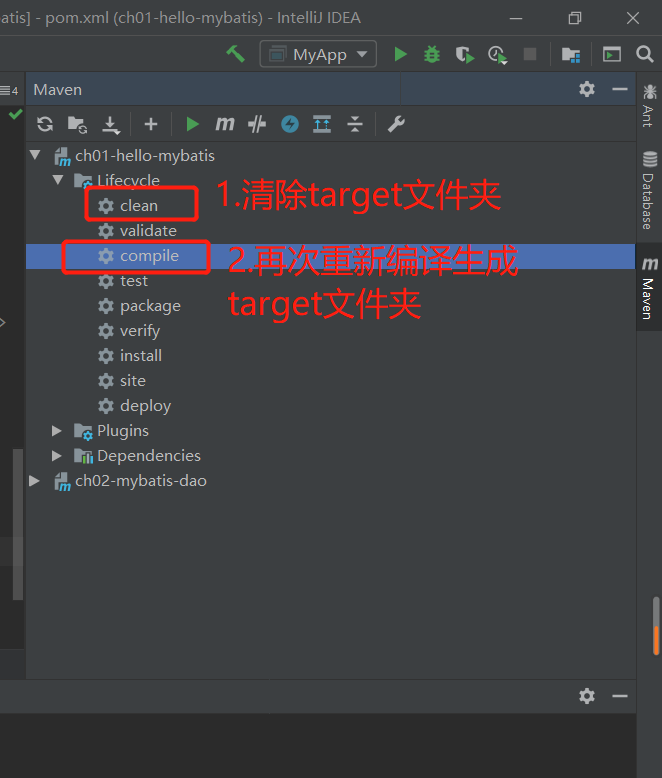The height and width of the screenshot is (778, 662).
Task: Run Maven build green arrow
Action: pos(192,124)
